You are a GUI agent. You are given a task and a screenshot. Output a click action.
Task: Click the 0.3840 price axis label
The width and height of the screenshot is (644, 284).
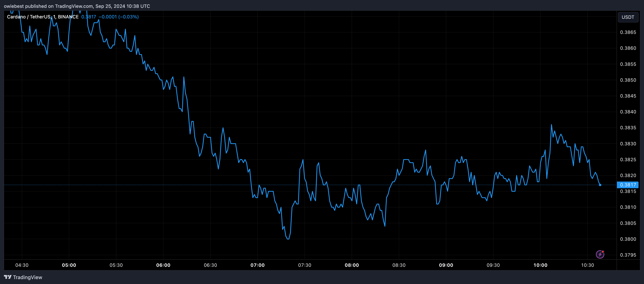(628, 112)
